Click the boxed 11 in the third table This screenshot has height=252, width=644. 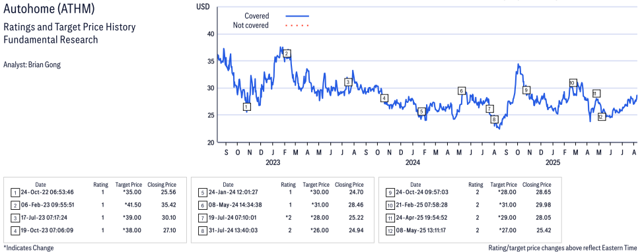390,218
